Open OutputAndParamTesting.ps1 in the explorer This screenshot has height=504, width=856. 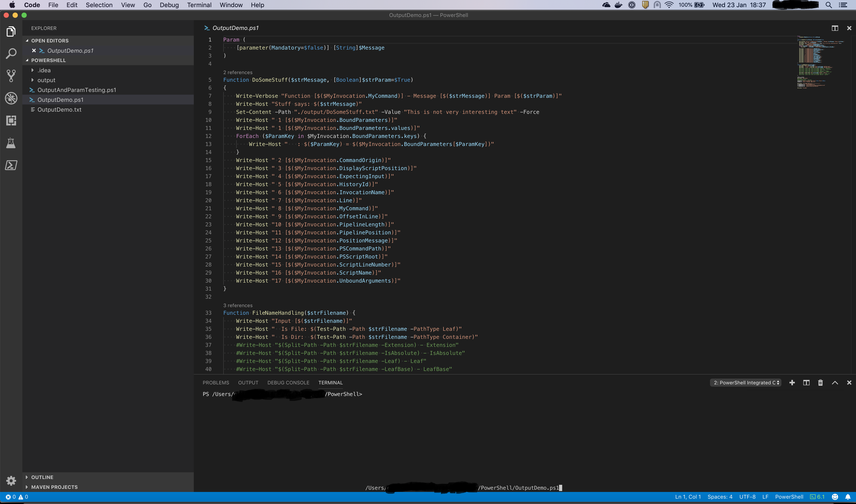(76, 90)
